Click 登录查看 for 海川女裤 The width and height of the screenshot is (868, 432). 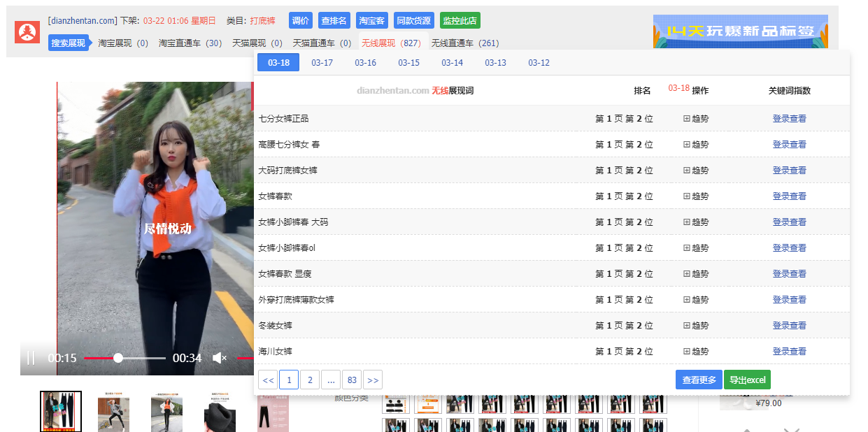pyautogui.click(x=790, y=351)
